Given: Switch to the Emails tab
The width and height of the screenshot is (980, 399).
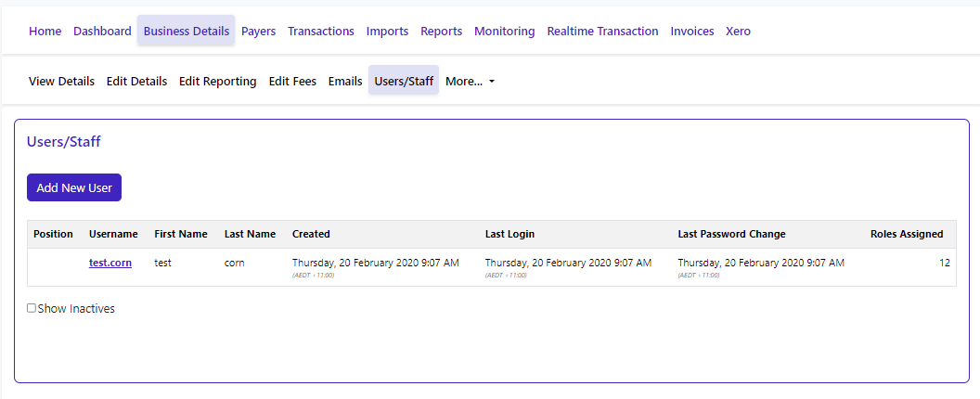Looking at the screenshot, I should (345, 81).
